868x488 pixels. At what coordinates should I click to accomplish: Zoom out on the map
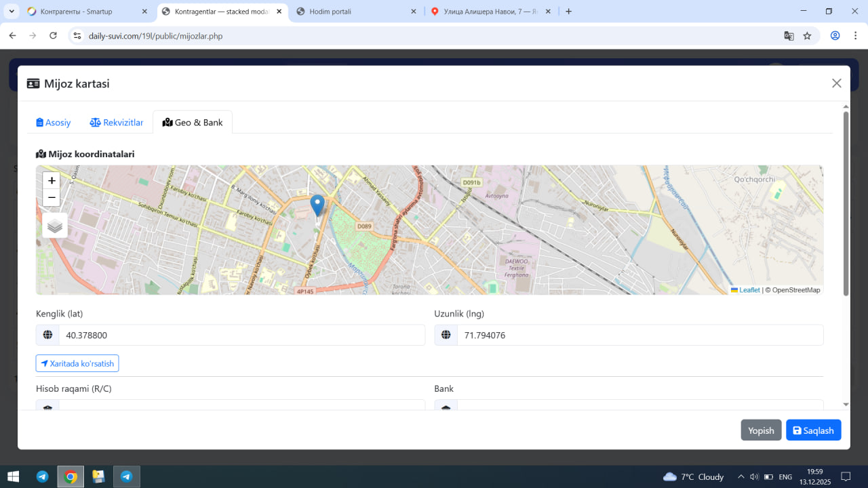52,198
